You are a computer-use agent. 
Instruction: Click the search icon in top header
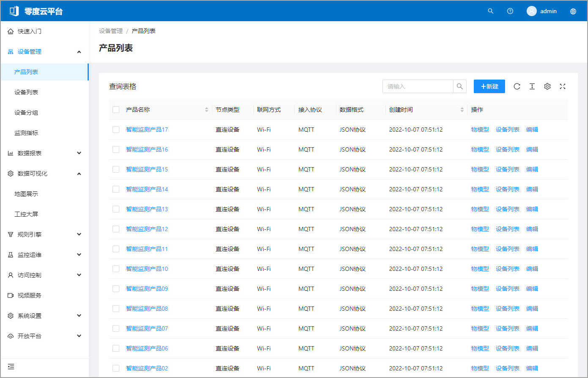491,11
